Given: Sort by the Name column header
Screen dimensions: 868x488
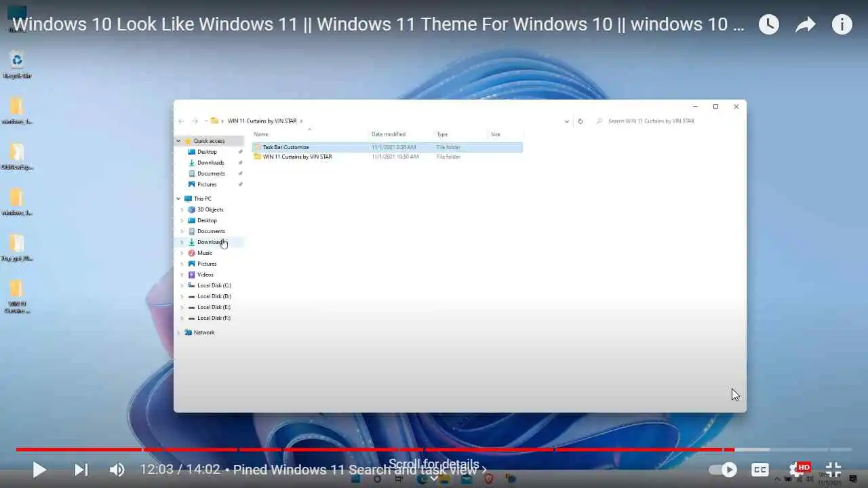Looking at the screenshot, I should [261, 134].
